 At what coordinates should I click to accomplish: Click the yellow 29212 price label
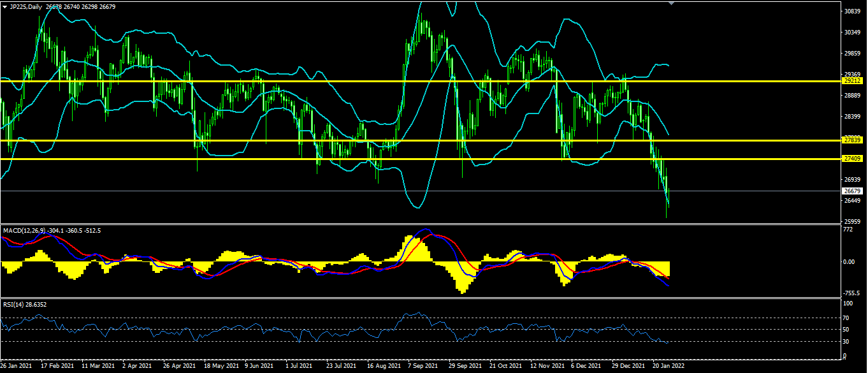click(x=852, y=81)
